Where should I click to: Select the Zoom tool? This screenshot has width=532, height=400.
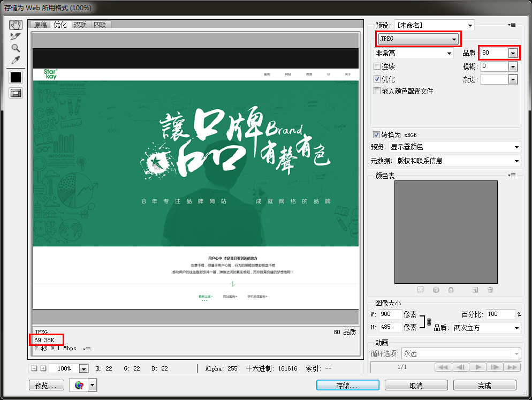click(x=16, y=48)
